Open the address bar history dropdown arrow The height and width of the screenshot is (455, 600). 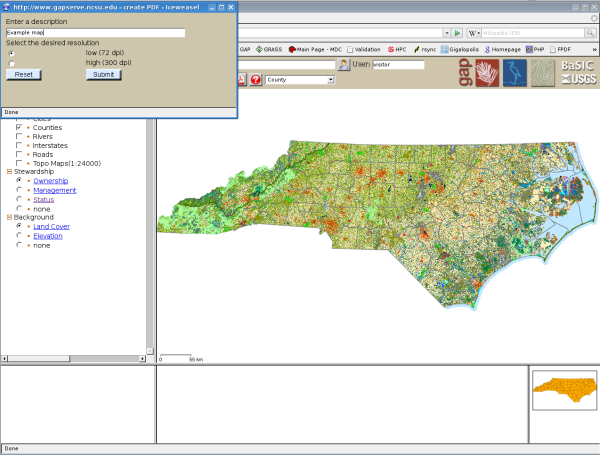pos(447,33)
